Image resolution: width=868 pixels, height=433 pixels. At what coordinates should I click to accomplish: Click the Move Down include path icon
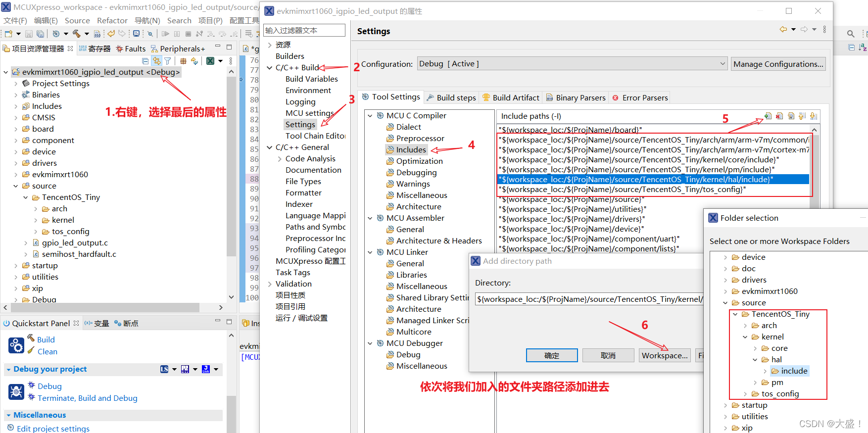[x=814, y=116]
